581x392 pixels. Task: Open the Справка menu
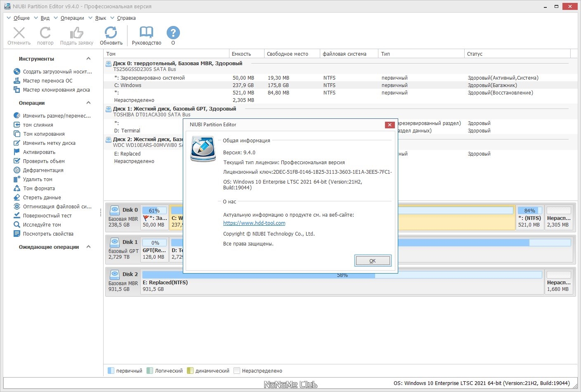tap(126, 18)
